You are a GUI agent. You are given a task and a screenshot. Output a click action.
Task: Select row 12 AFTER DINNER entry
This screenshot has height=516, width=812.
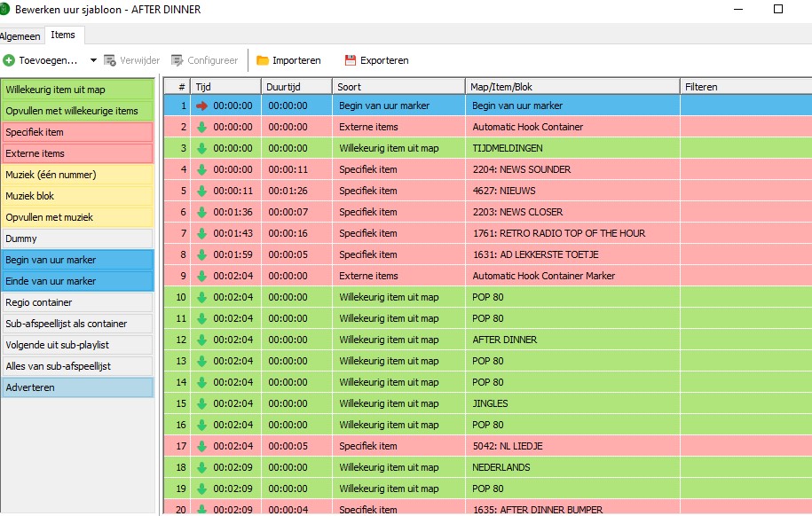point(488,340)
